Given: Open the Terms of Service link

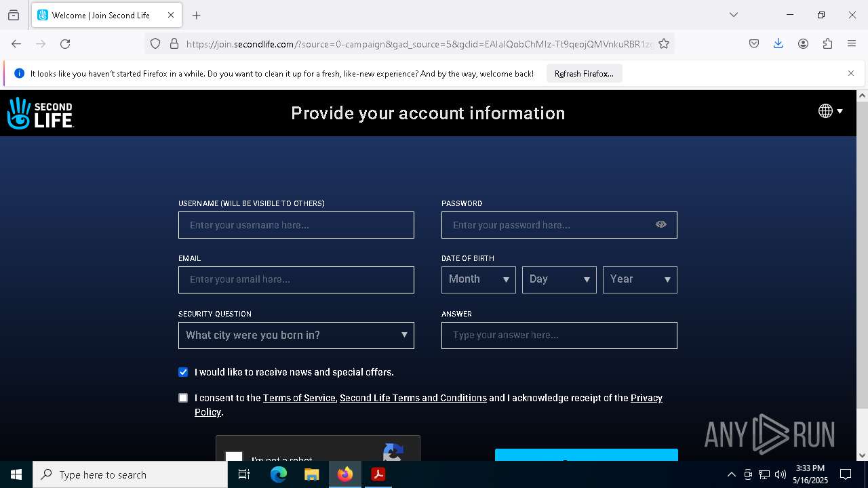Looking at the screenshot, I should tap(299, 398).
